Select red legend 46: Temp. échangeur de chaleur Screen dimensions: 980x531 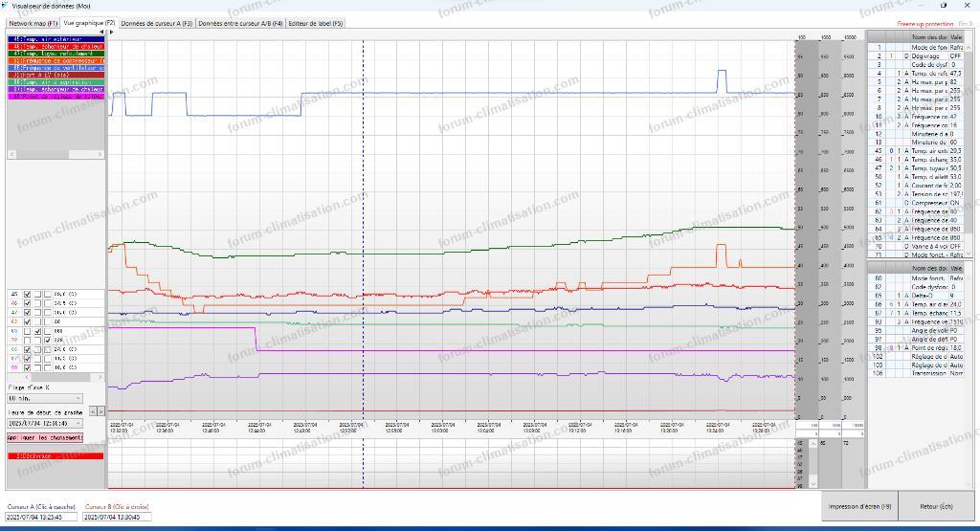(x=56, y=46)
